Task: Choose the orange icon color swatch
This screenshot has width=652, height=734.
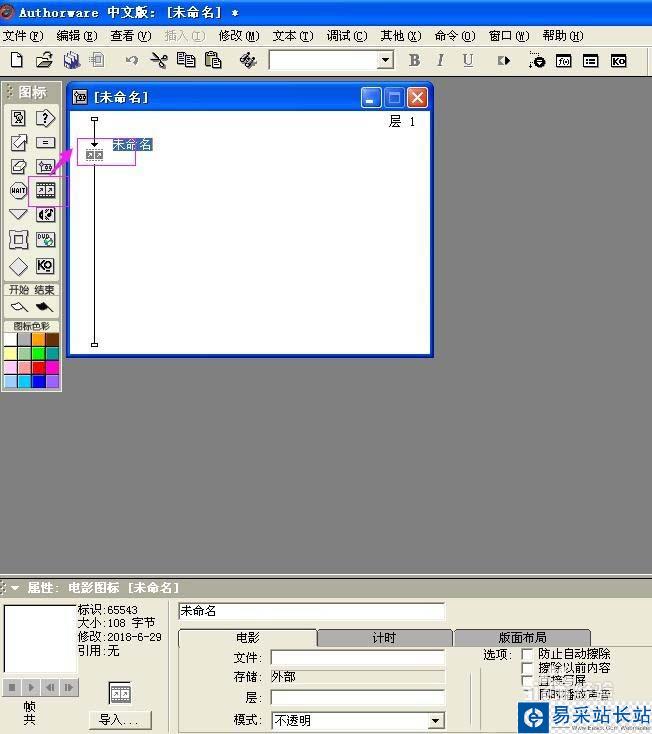Action: click(x=38, y=339)
